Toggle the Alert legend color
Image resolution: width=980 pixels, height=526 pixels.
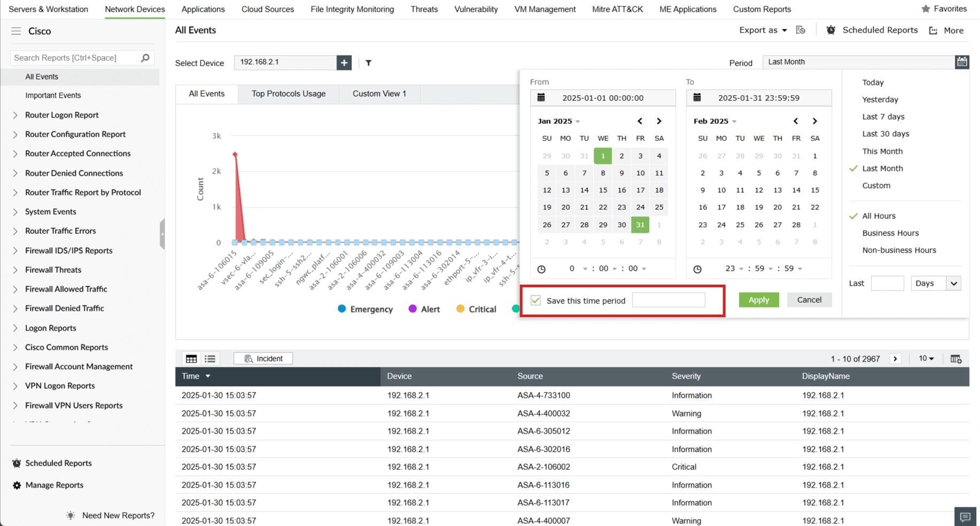pos(413,309)
